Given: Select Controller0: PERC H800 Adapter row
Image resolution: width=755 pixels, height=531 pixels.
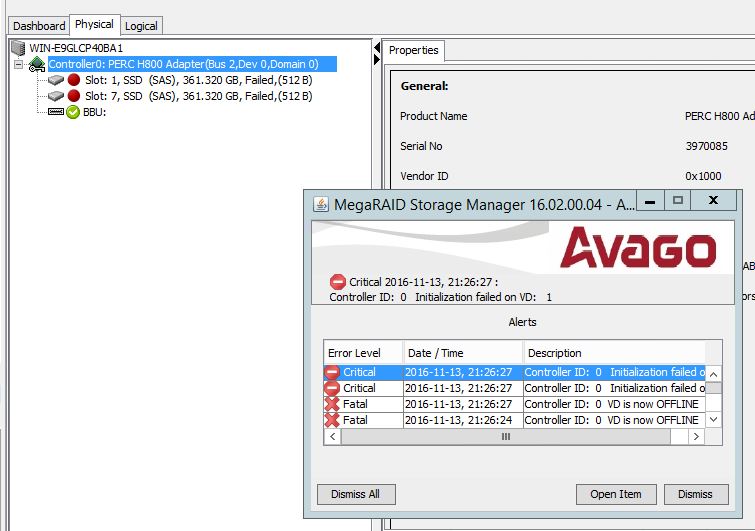Looking at the screenshot, I should [192, 64].
